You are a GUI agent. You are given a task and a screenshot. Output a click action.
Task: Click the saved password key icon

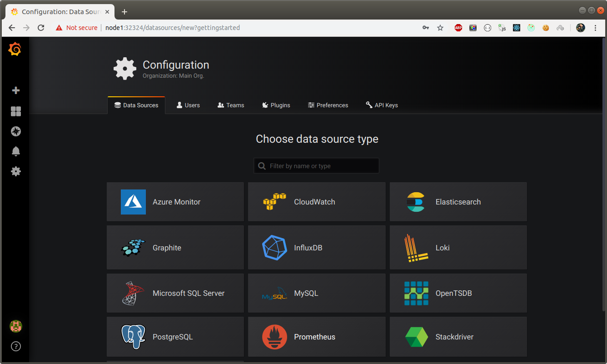click(426, 28)
